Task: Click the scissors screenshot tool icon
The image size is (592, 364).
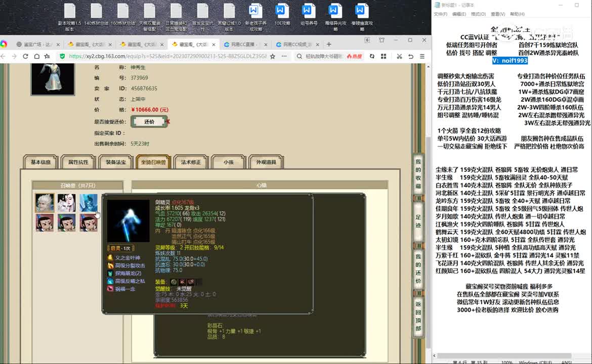Action: point(399,56)
